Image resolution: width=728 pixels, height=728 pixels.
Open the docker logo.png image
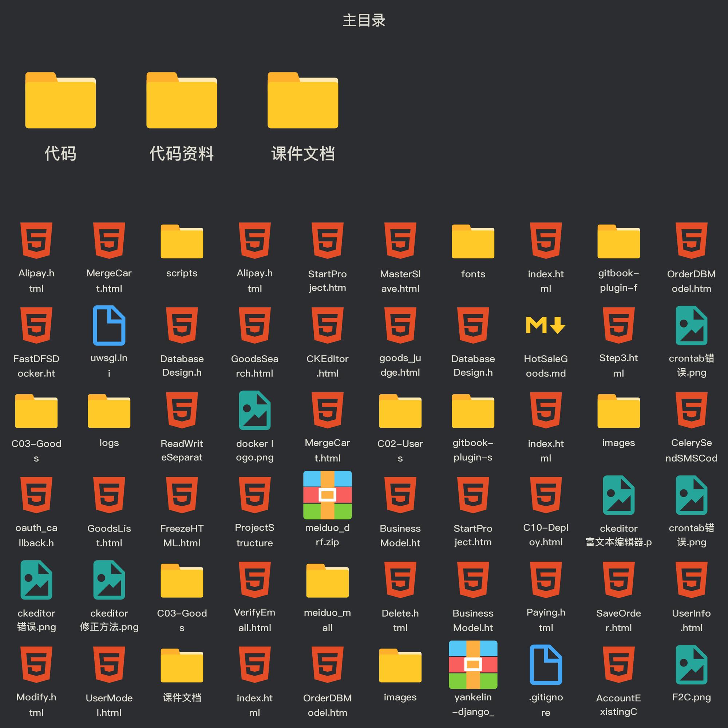[x=255, y=410]
